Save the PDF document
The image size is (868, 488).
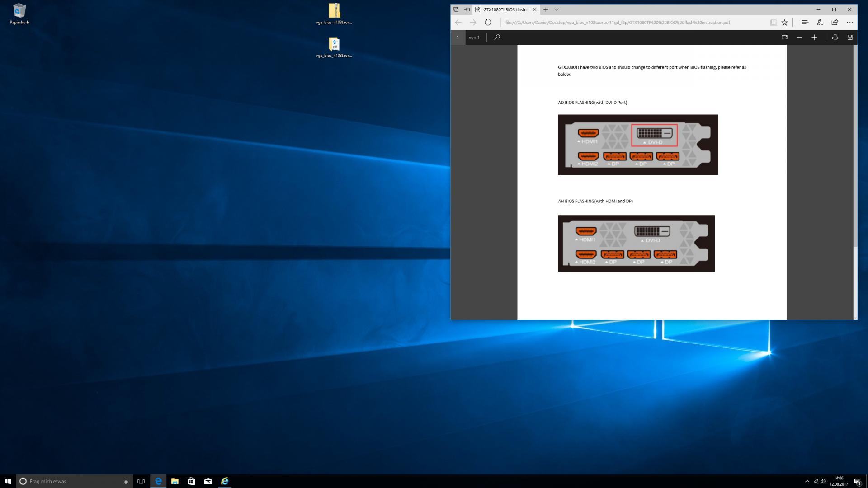point(850,37)
